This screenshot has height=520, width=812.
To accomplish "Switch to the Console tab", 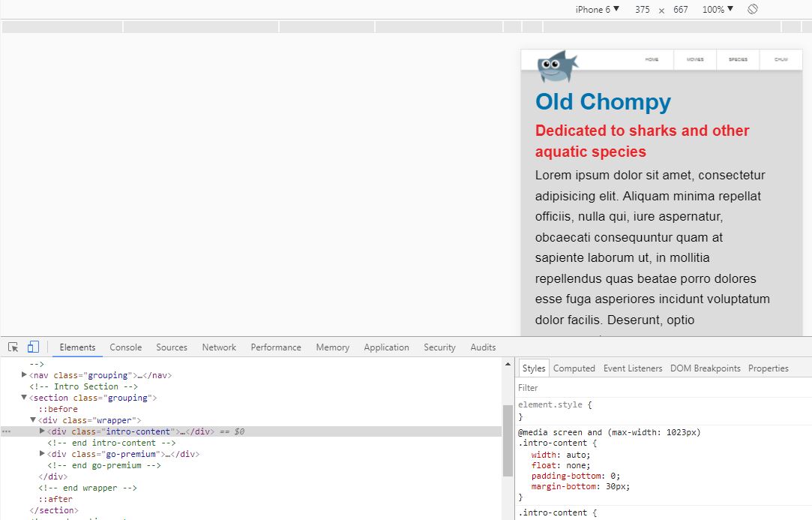I will coord(125,347).
